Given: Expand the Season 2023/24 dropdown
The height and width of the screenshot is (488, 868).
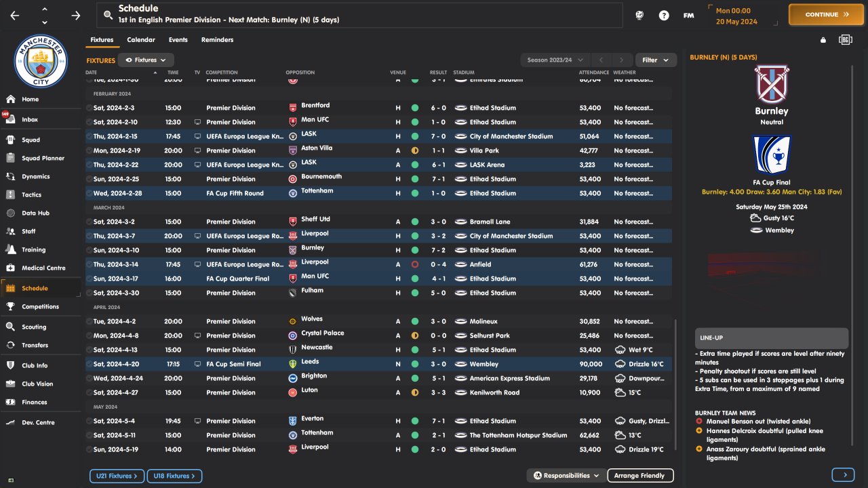Looking at the screenshot, I should click(555, 60).
